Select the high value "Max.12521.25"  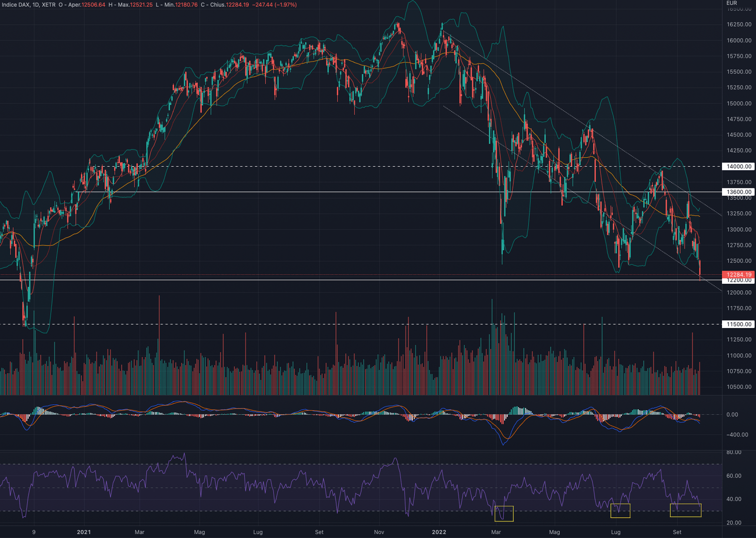(135, 5)
